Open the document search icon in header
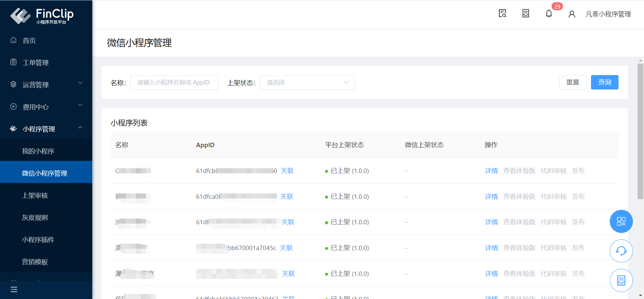Image resolution: width=644 pixels, height=299 pixels. 502,13
